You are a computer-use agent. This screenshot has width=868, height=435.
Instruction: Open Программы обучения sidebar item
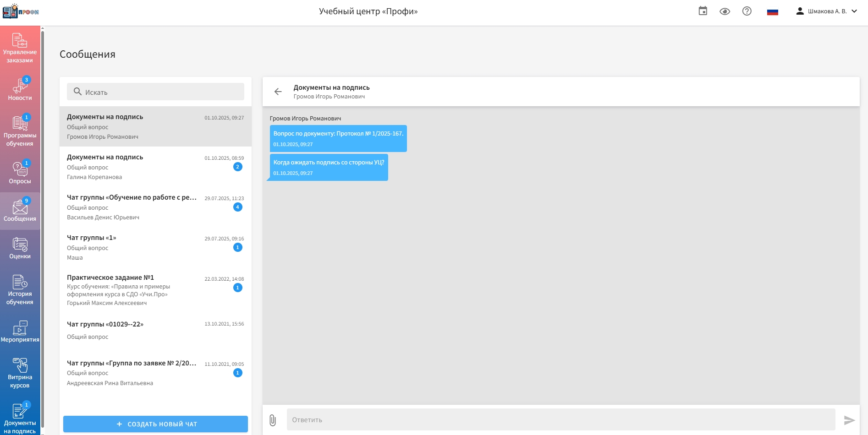point(20,131)
